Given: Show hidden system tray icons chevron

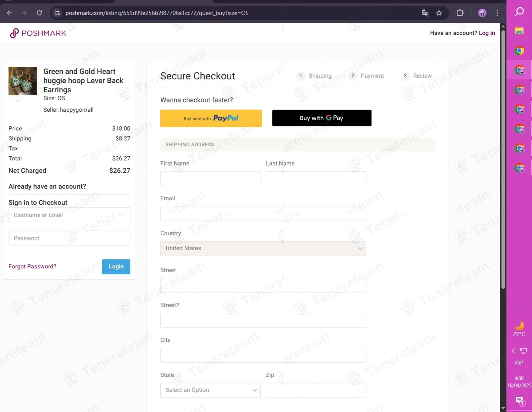Looking at the screenshot, I should point(513,351).
